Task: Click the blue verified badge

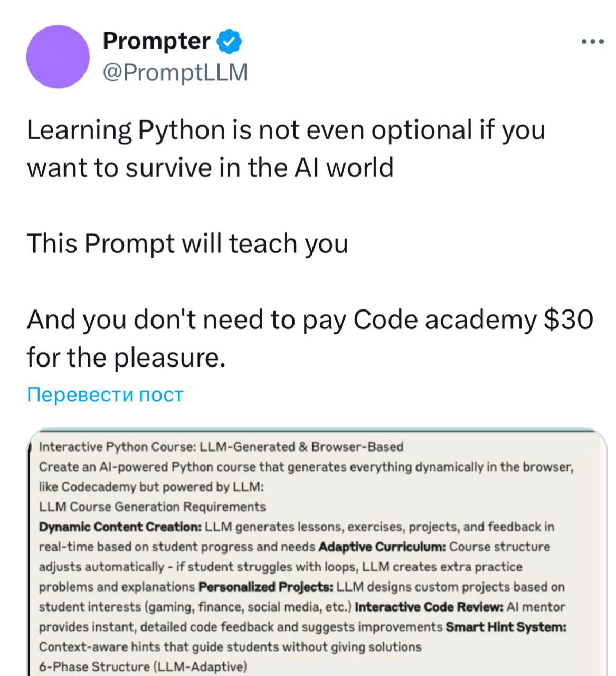Action: coord(230,41)
